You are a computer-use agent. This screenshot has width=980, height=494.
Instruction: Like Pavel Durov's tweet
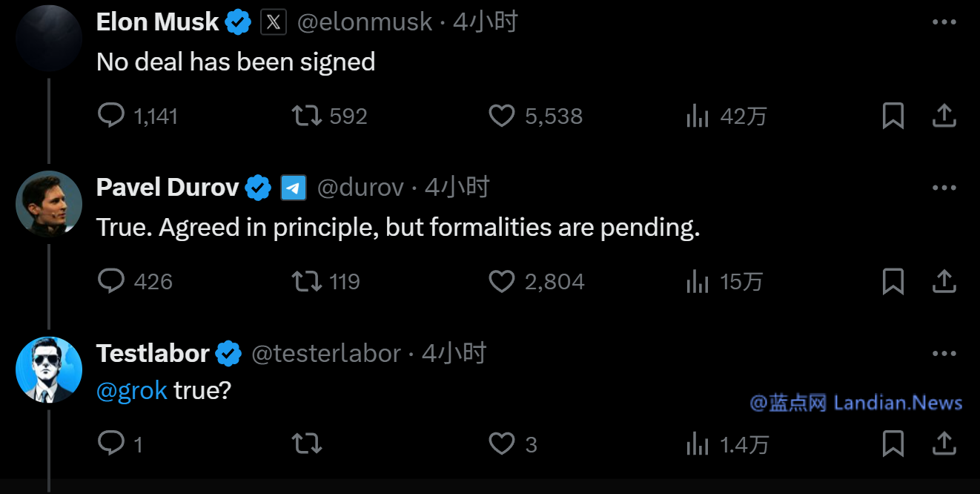[x=502, y=281]
